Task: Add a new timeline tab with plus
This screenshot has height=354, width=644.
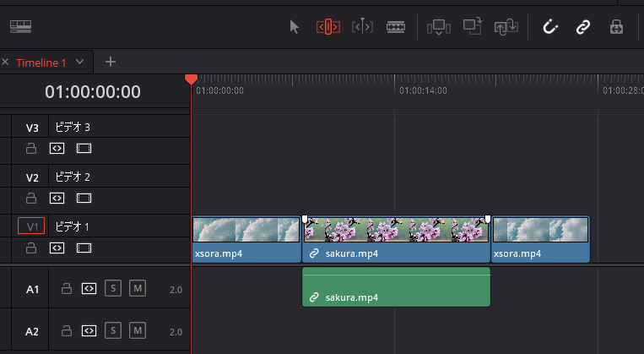Action: (x=110, y=62)
